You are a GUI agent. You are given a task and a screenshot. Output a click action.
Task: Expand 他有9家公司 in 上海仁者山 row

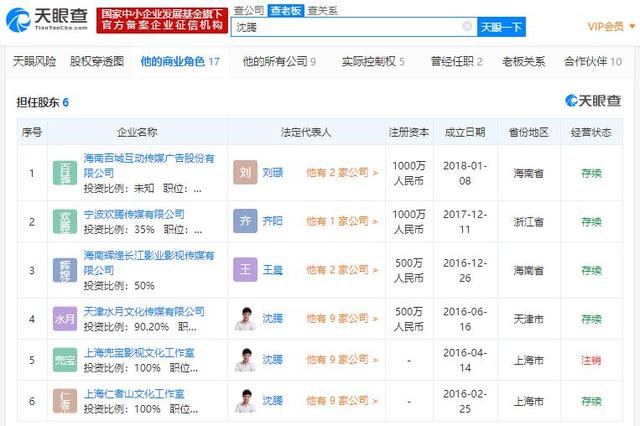pos(342,401)
